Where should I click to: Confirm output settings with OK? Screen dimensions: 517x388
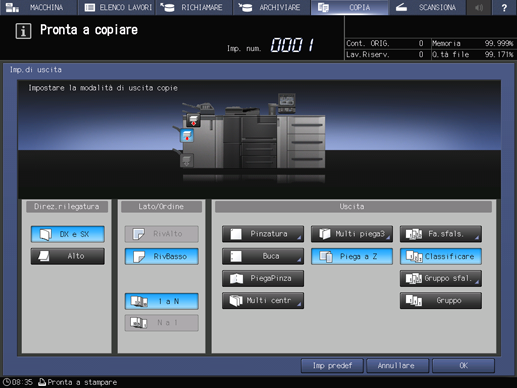(x=463, y=366)
